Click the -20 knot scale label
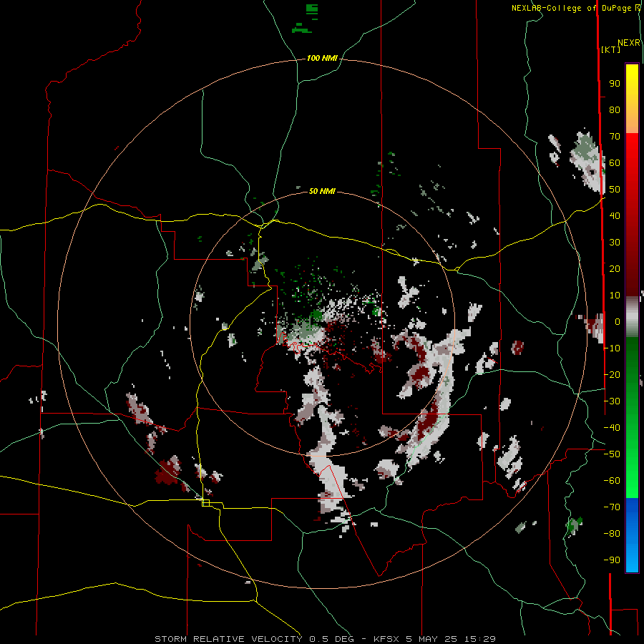The width and height of the screenshot is (644, 644). [x=613, y=375]
